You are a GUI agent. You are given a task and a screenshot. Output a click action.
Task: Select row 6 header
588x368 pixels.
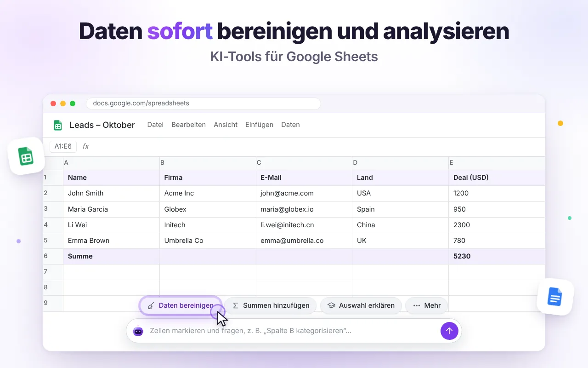pyautogui.click(x=53, y=256)
